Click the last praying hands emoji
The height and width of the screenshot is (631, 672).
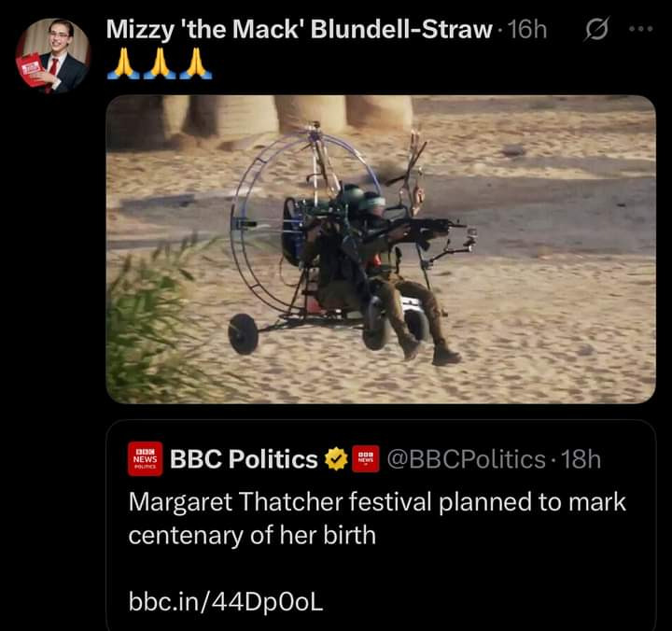click(x=195, y=63)
